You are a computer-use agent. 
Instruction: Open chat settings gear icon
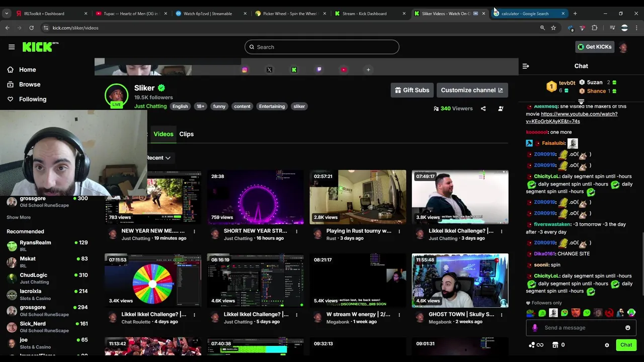click(607, 345)
